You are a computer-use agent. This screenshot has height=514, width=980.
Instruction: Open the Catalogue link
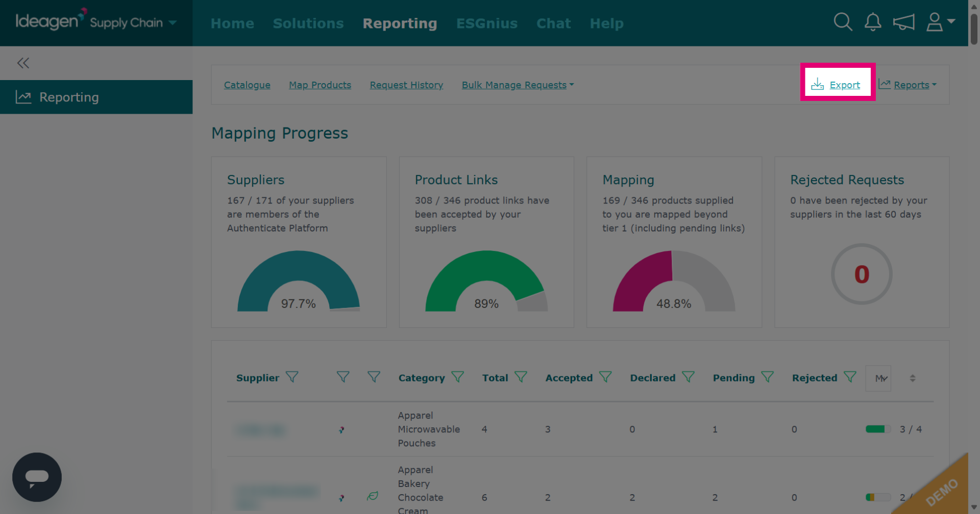pos(247,85)
